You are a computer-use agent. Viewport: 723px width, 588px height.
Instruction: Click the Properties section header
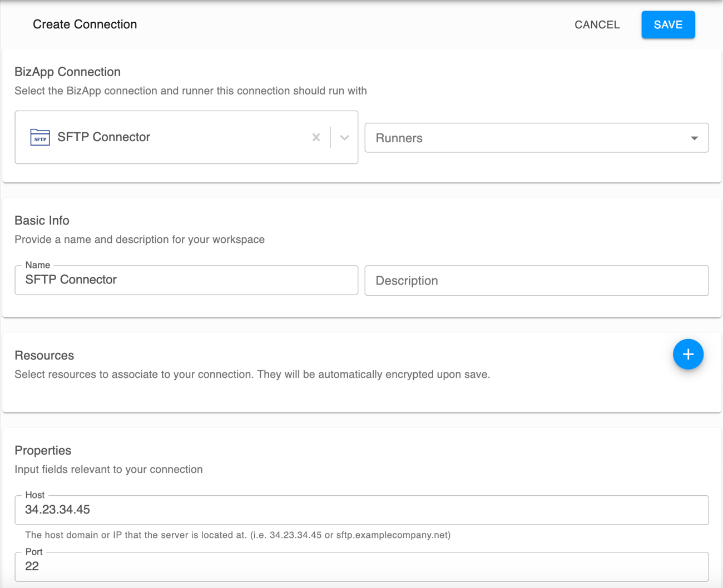click(43, 450)
